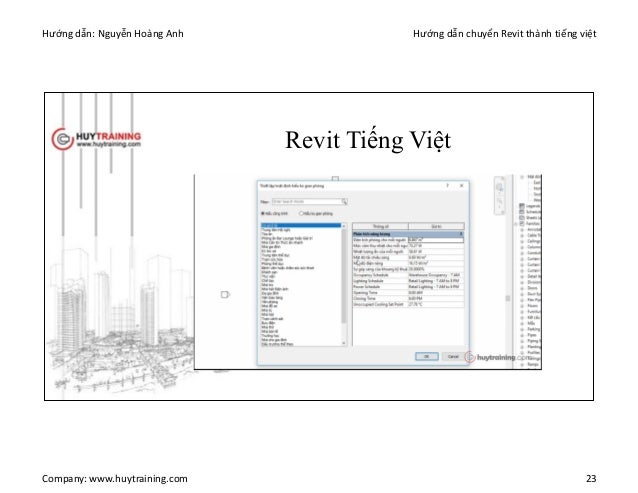The image size is (638, 493).
Task: Click the list scrollbar down arrow
Action: coord(344,343)
